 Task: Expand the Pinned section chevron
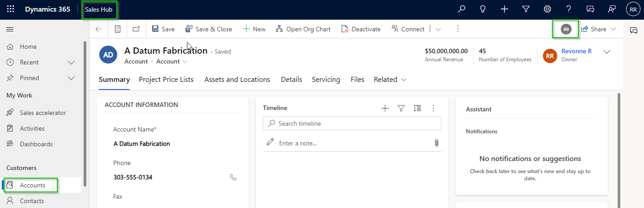[71, 78]
